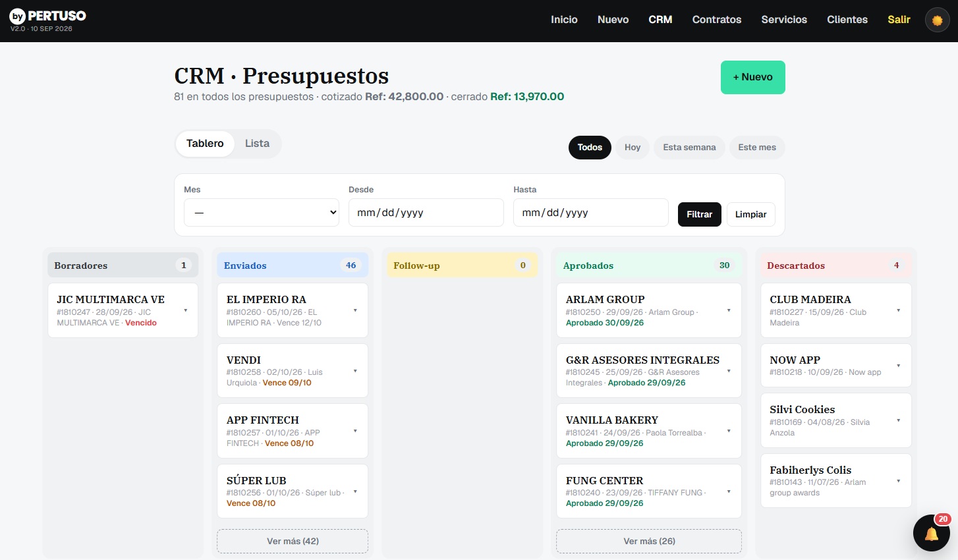This screenshot has height=560, width=958.
Task: Click the Follow-up column header
Action: (462, 266)
